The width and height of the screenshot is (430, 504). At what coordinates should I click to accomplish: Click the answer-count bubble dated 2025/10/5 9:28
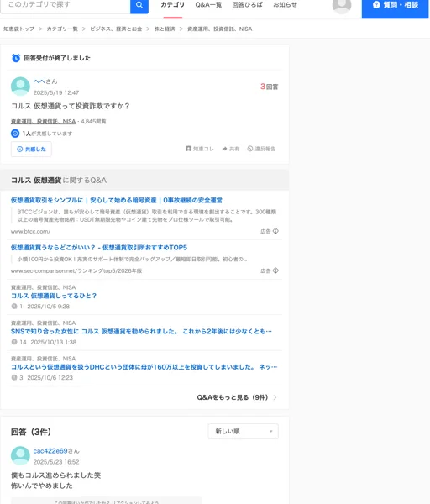click(x=14, y=307)
